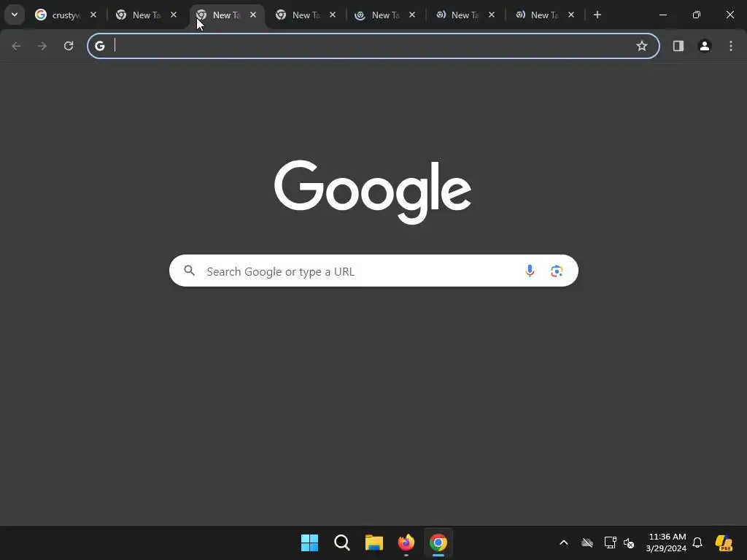This screenshot has height=560, width=747.
Task: Open the Chrome side panel
Action: coord(678,46)
